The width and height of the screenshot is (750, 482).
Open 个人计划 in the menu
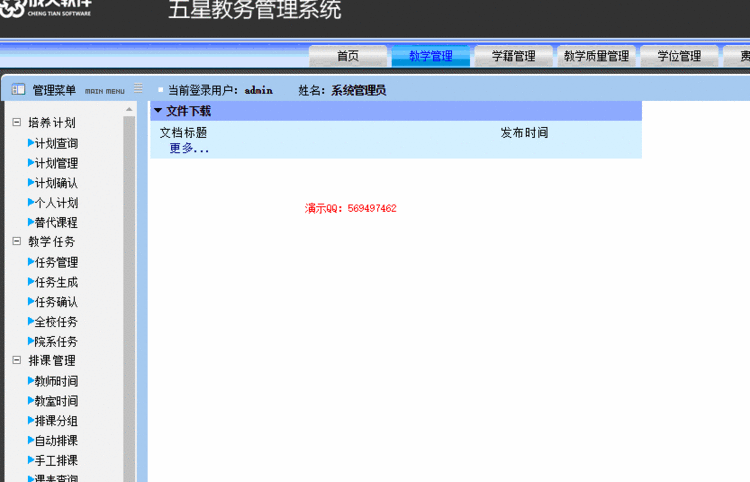[x=56, y=203]
